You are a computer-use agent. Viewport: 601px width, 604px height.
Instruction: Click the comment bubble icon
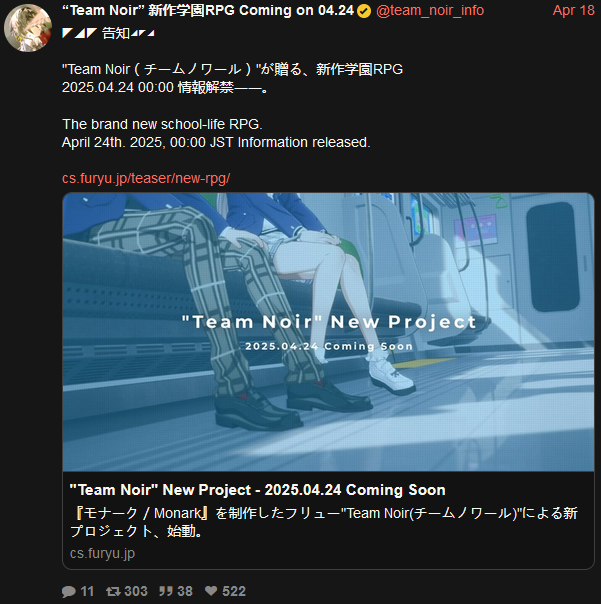(69, 591)
